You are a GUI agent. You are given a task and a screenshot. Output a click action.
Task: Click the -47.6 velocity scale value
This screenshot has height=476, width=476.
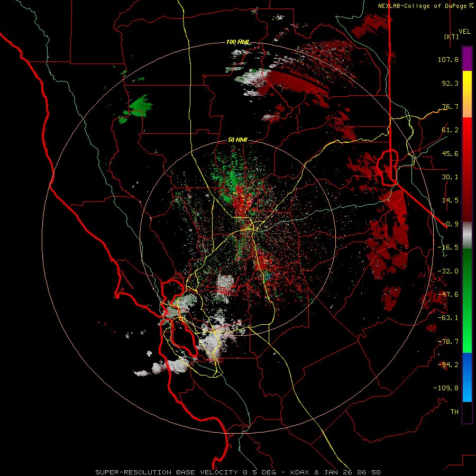pos(448,295)
